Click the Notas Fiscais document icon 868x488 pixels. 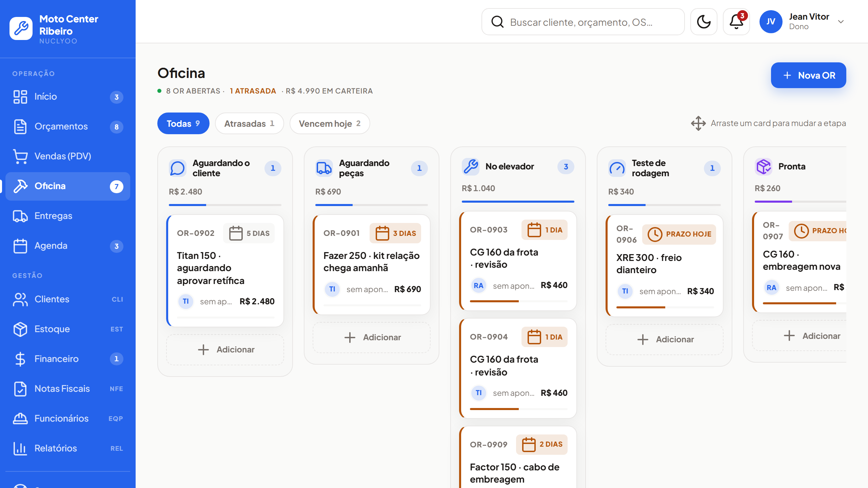pos(20,389)
